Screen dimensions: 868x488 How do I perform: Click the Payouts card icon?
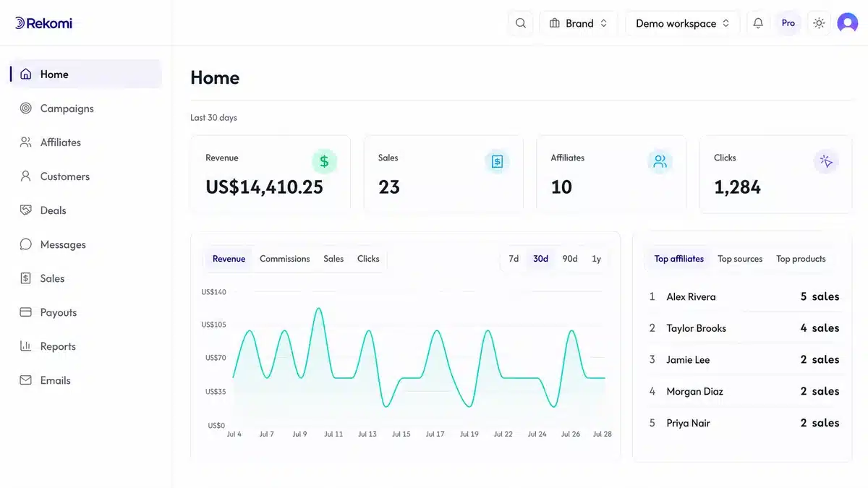point(26,312)
